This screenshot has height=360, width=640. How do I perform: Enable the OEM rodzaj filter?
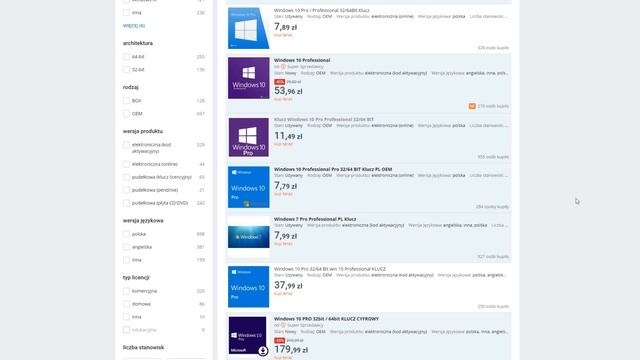tap(127, 114)
